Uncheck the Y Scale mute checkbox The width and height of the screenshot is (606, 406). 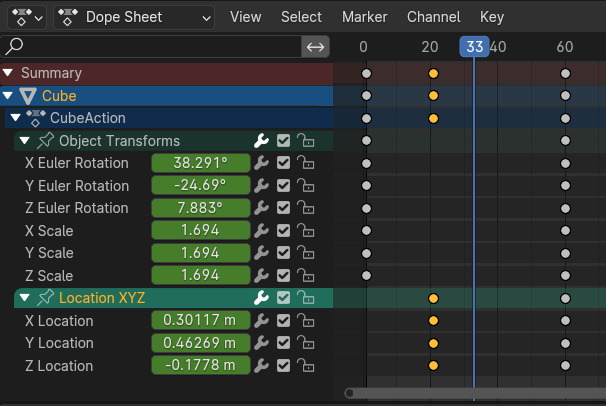pyautogui.click(x=283, y=253)
